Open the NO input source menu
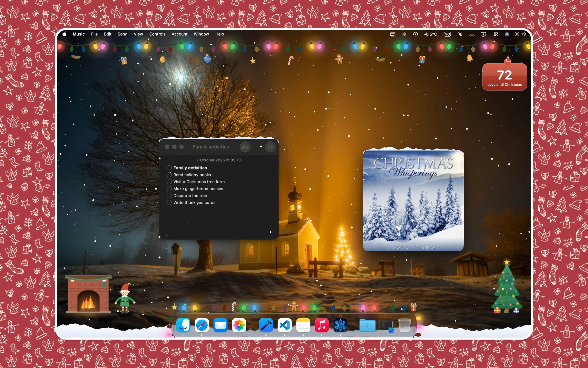The width and height of the screenshot is (588, 368). (x=447, y=34)
